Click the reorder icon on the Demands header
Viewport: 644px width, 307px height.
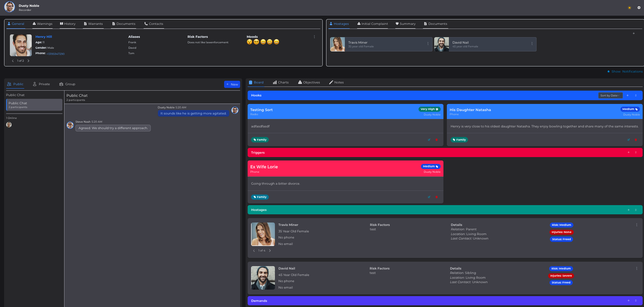635,301
